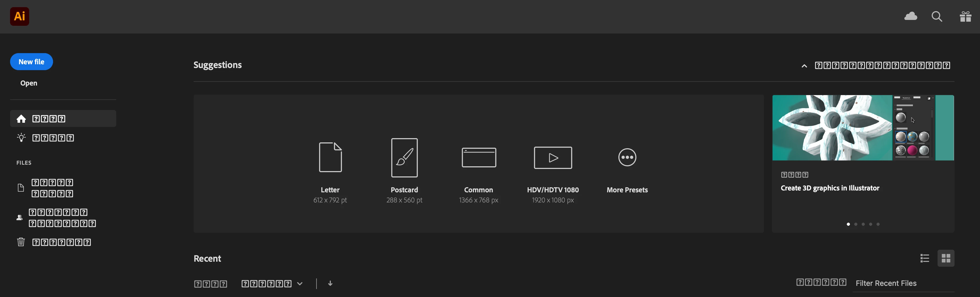The height and width of the screenshot is (297, 980).
Task: Open the What's New gift icon
Action: point(965,17)
